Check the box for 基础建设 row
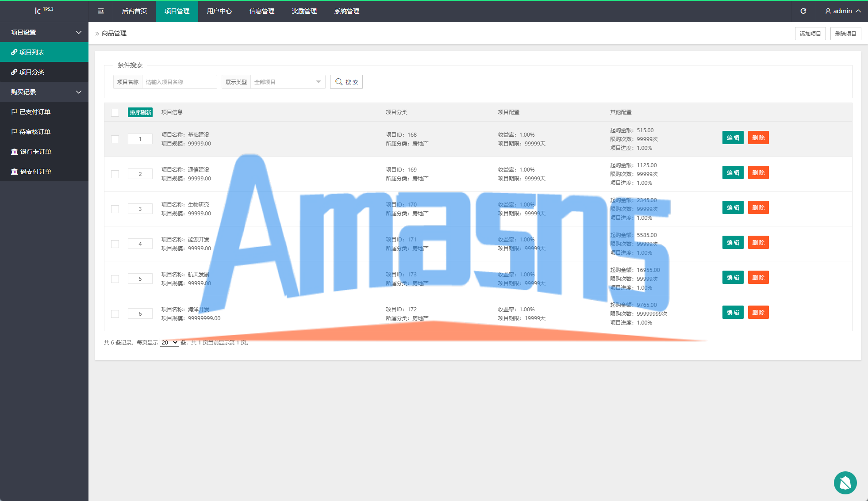868x501 pixels. (115, 139)
